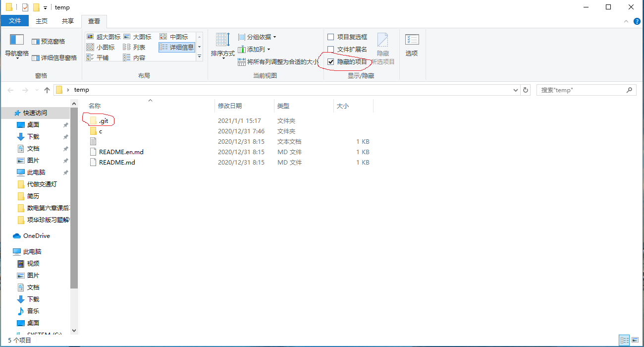Collapse the ribbon with the chevron
Image resolution: width=644 pixels, height=347 pixels.
click(x=627, y=21)
